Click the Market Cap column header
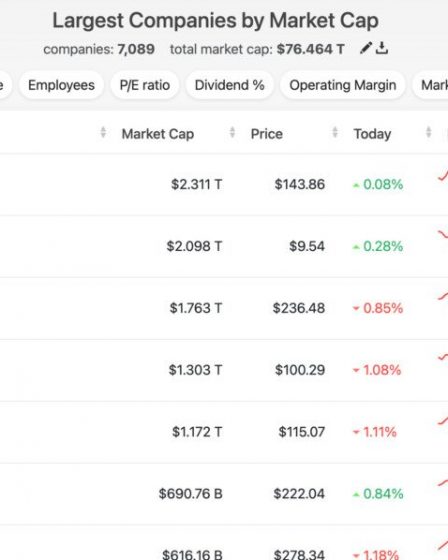 158,134
